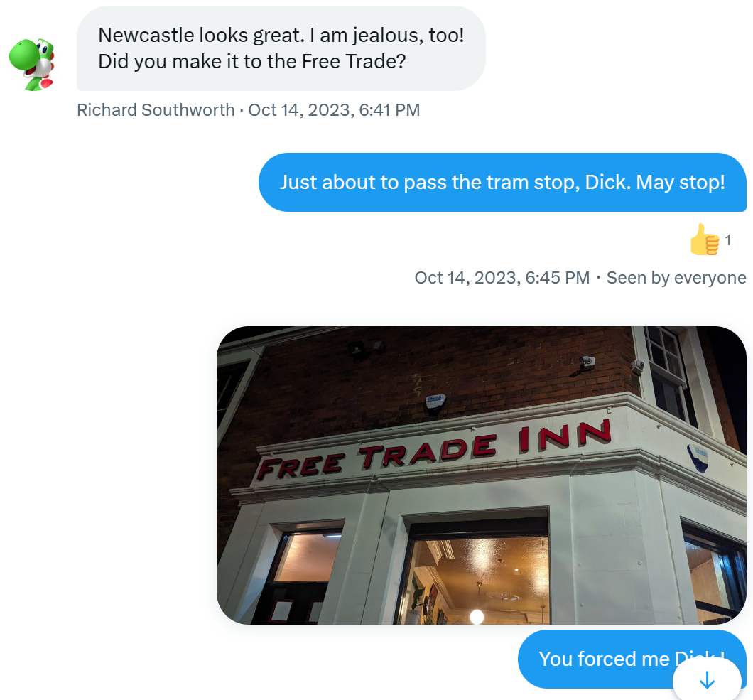Click the 'Seen by everyone' status

pos(676,278)
